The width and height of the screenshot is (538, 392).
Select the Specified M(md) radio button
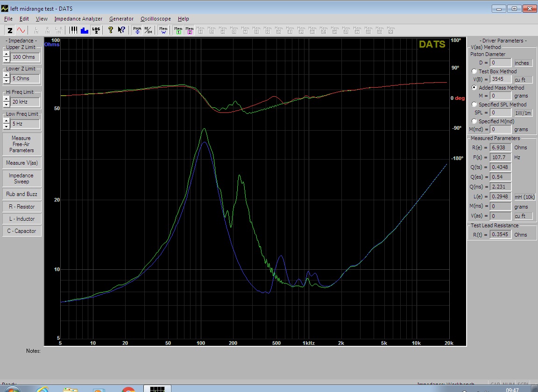(474, 121)
